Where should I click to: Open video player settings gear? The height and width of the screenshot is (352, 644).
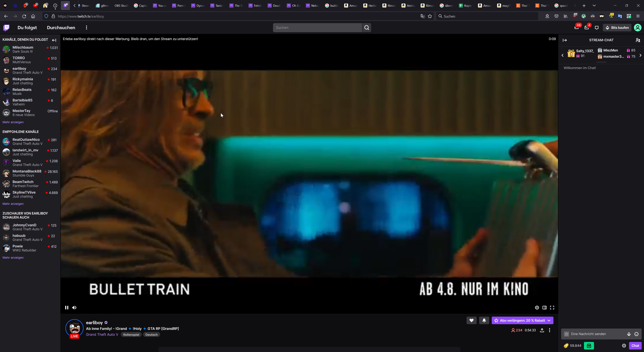point(537,308)
